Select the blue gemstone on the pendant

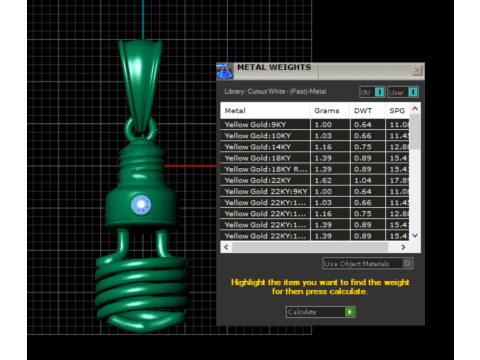(141, 205)
